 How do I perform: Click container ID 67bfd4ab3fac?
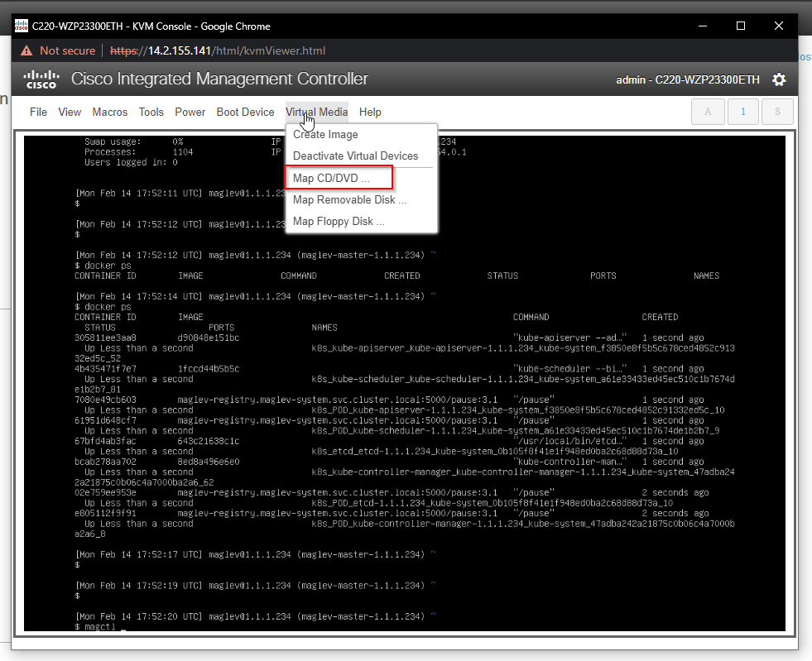(105, 441)
